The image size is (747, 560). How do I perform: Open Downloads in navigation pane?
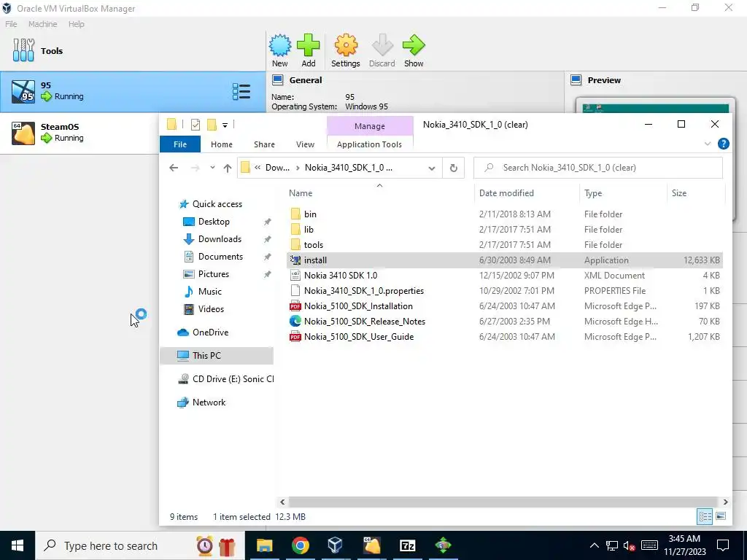[220, 239]
